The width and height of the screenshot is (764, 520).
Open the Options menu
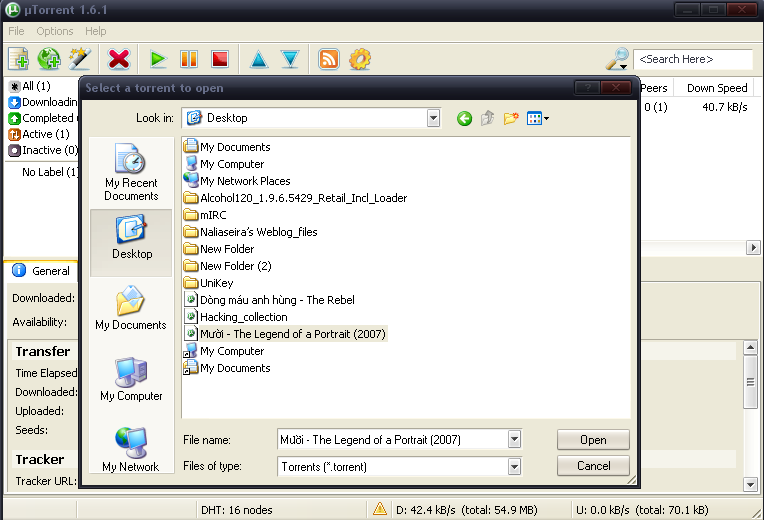click(55, 31)
